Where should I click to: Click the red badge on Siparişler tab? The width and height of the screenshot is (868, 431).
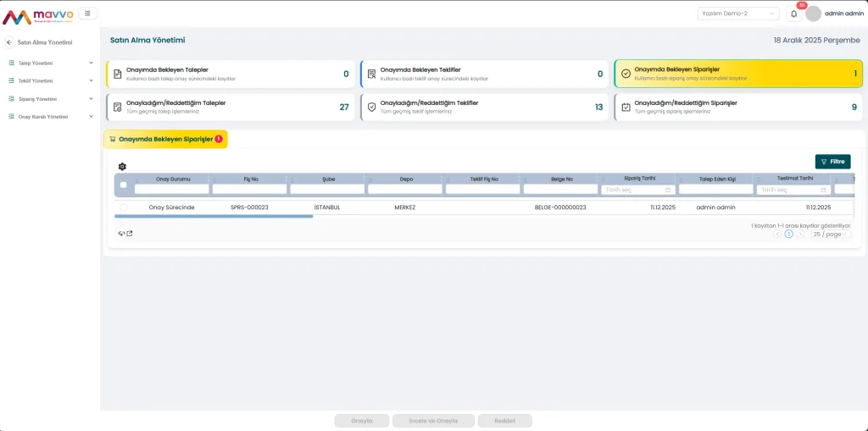(219, 139)
